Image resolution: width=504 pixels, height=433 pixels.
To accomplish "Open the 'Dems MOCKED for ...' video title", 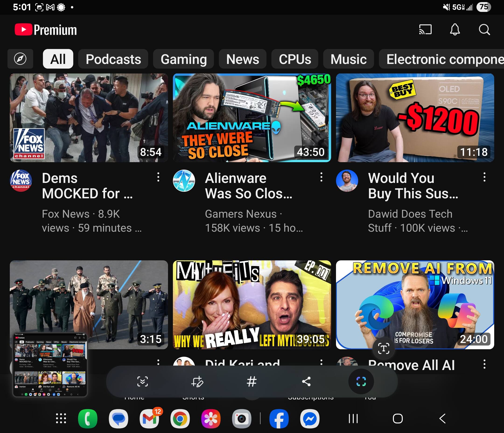I will click(87, 186).
